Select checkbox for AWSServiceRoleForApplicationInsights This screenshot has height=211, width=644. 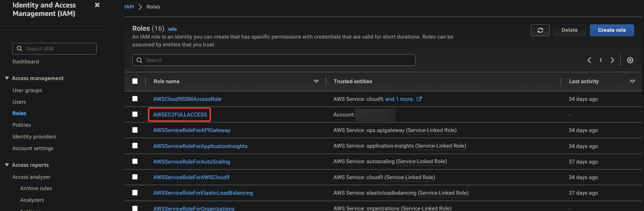pyautogui.click(x=135, y=146)
